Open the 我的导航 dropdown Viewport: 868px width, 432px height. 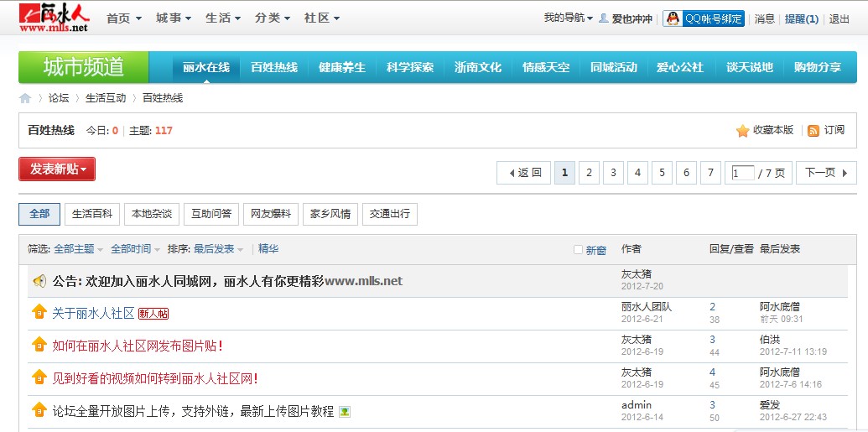(568, 18)
